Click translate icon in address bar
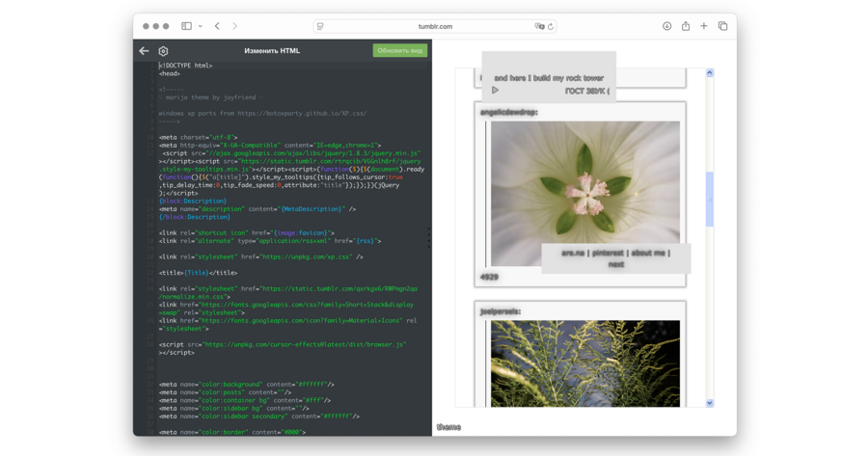Image resolution: width=868 pixels, height=456 pixels. coord(539,26)
